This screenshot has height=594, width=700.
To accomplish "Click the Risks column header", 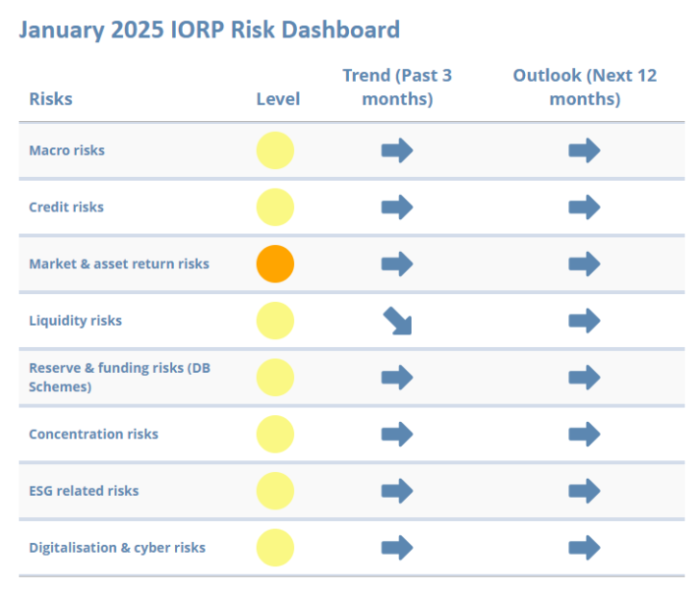I will (50, 98).
